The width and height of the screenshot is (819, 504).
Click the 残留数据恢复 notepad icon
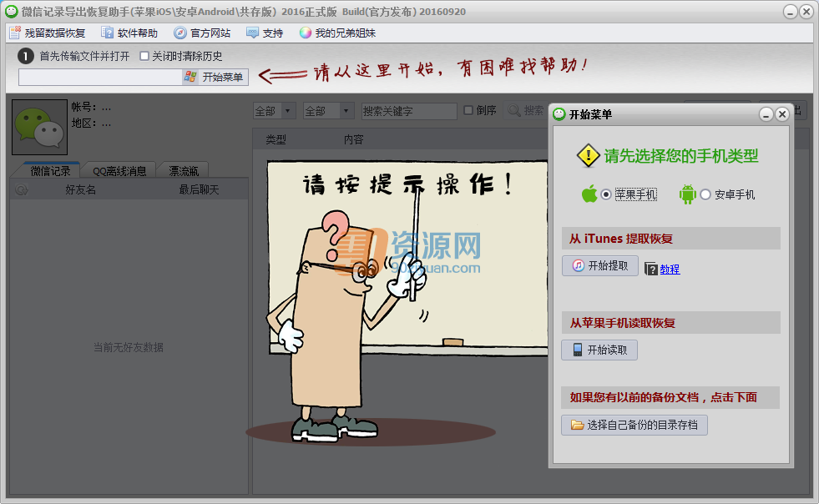coord(15,33)
